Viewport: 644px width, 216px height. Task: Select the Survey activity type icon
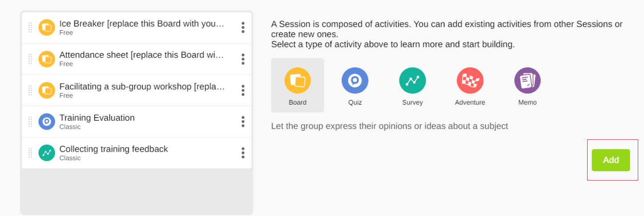click(x=412, y=81)
